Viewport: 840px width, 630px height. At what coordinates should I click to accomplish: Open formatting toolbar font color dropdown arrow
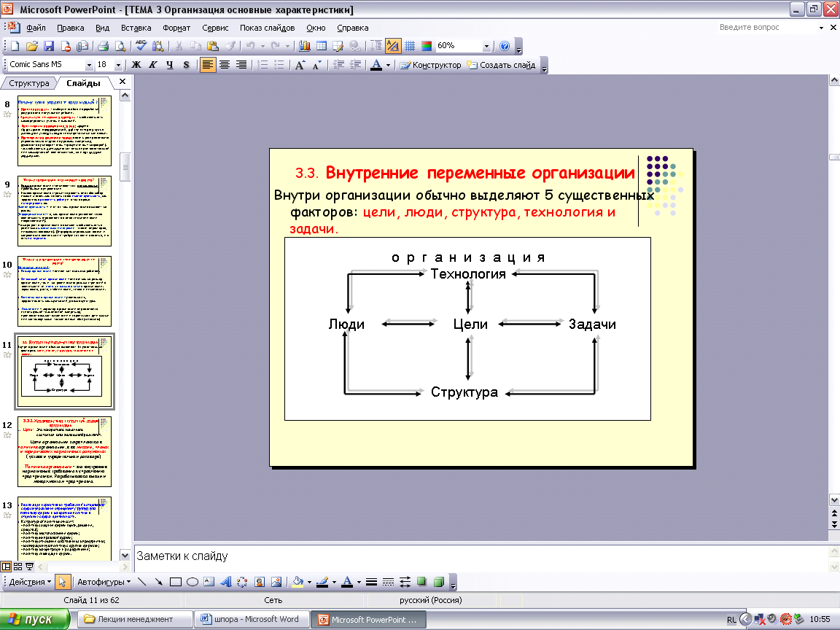(x=388, y=65)
